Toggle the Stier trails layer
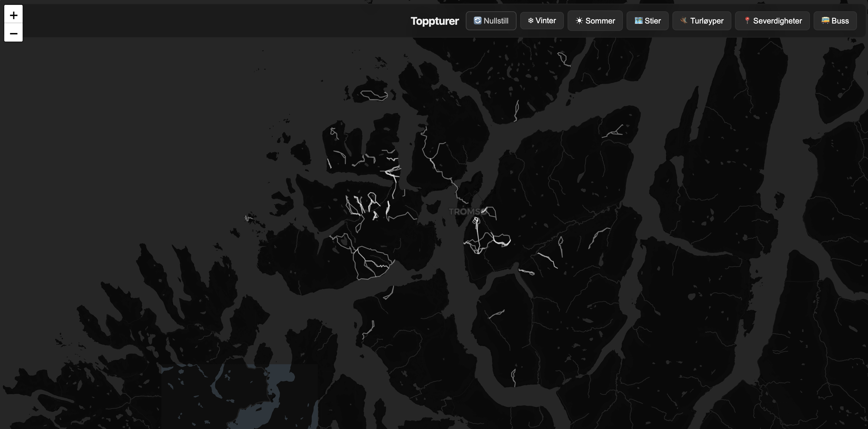Viewport: 868px width, 429px height. tap(647, 21)
